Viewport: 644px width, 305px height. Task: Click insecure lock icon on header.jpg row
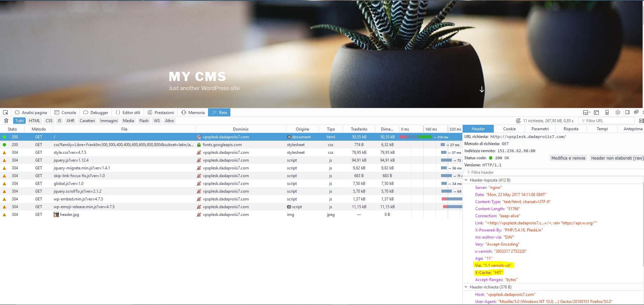point(199,215)
